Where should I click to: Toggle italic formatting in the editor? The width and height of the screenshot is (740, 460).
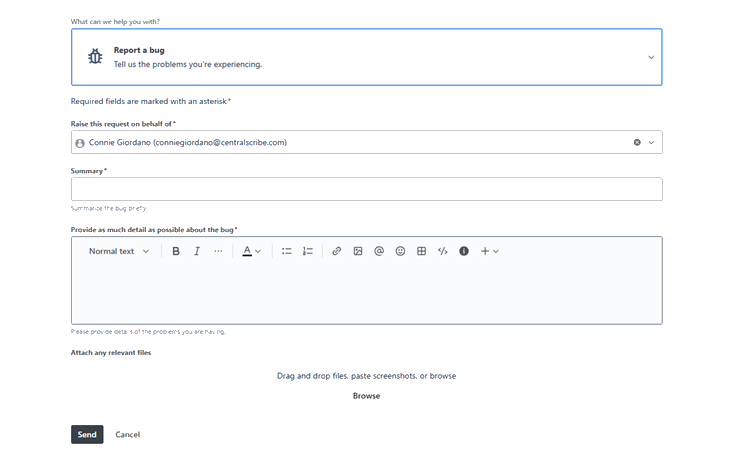tap(197, 251)
